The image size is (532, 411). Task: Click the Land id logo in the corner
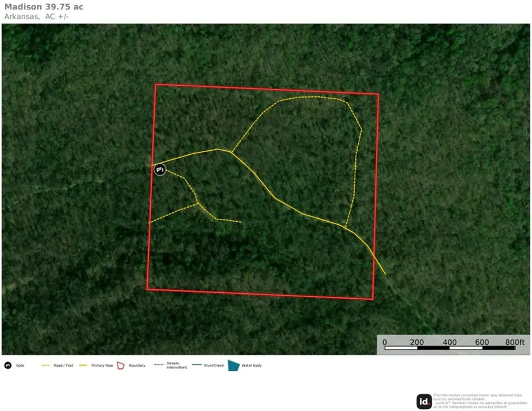(x=423, y=402)
